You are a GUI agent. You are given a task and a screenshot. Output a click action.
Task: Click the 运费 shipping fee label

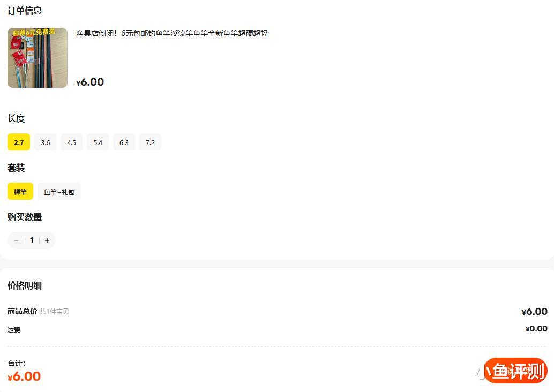(x=14, y=329)
